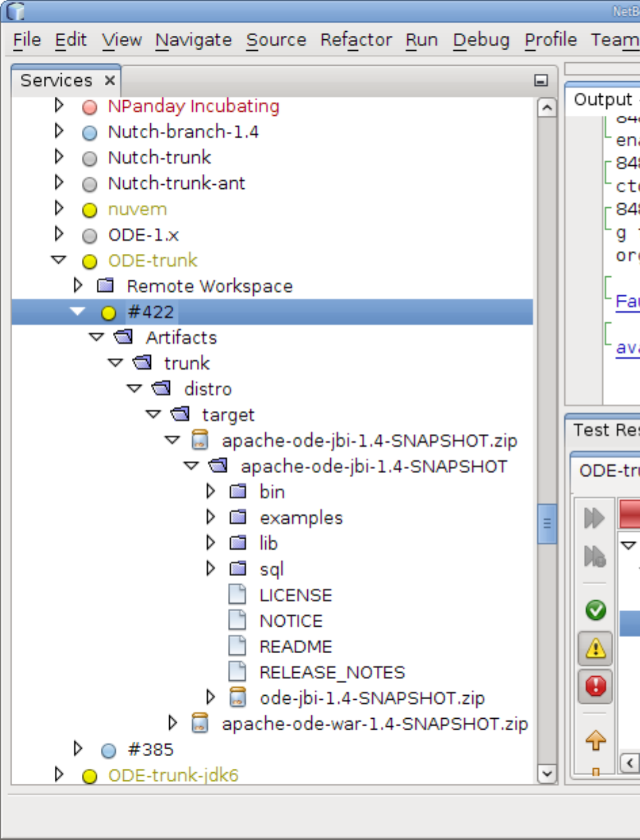This screenshot has width=640, height=840.
Task: Click the grey status ball beside ODE-1.x
Action: (89, 236)
